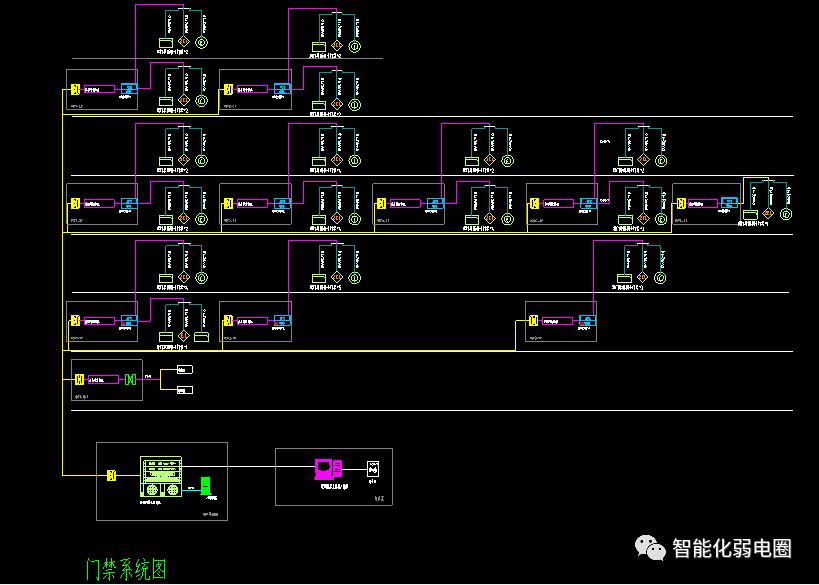The height and width of the screenshot is (585, 819).
Task: Select the magenta computer workstation symbol
Action: pyautogui.click(x=329, y=469)
